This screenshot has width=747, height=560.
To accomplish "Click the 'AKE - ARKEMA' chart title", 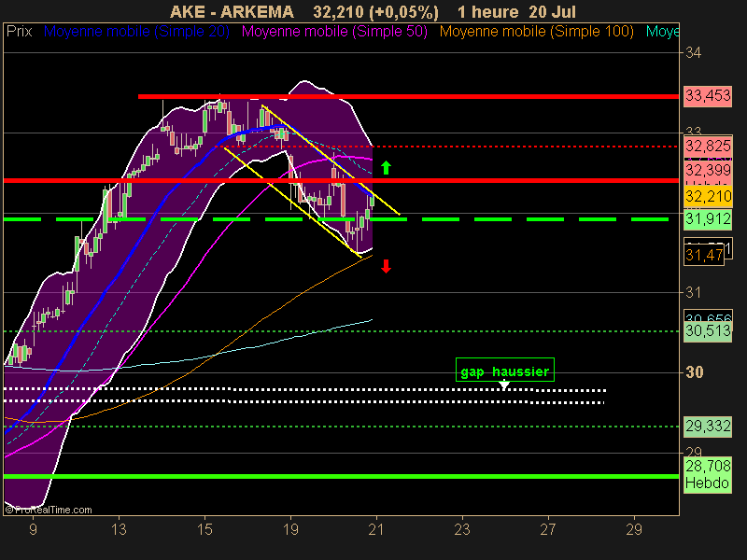I will 232,11.
